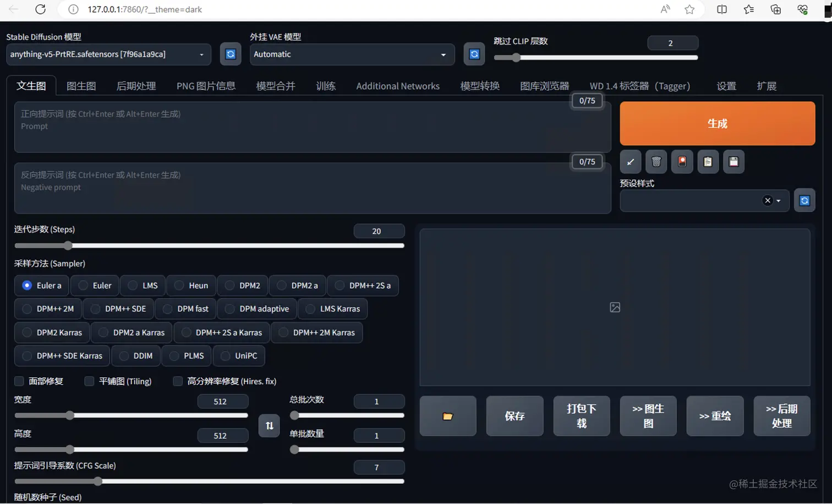Open extra networks panel via red card icon
The width and height of the screenshot is (832, 504).
[682, 161]
